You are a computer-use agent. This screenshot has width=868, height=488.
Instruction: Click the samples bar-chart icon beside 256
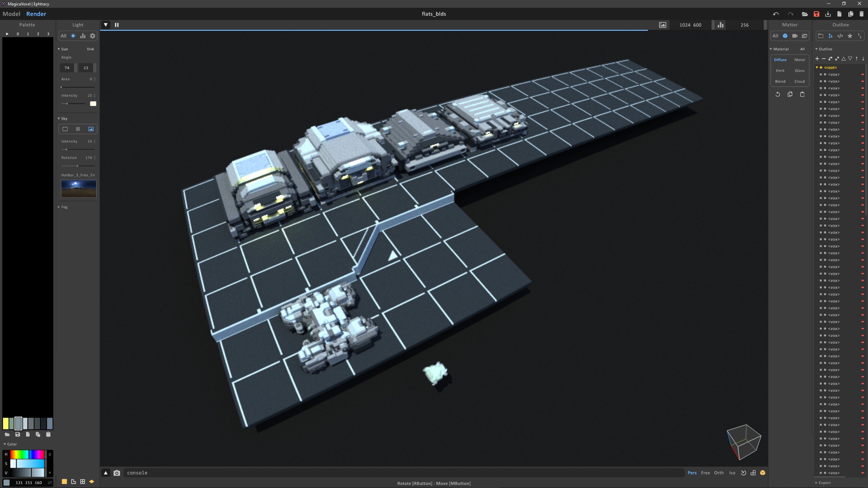pyautogui.click(x=721, y=25)
